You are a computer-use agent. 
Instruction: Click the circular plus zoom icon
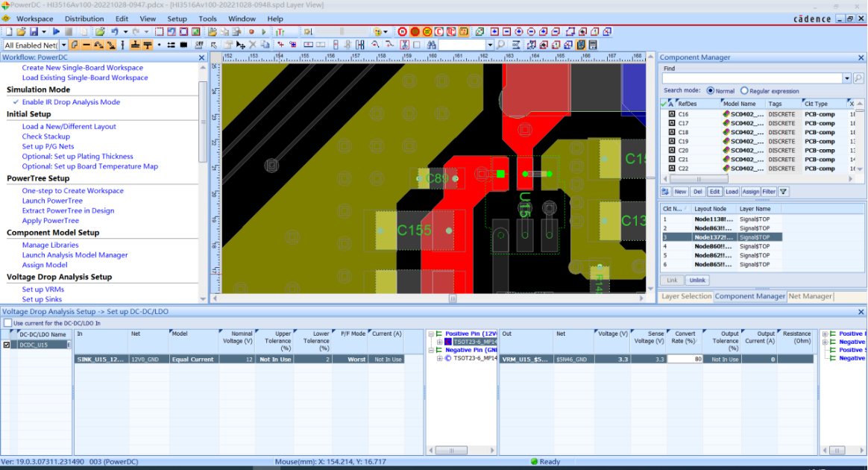pos(519,31)
